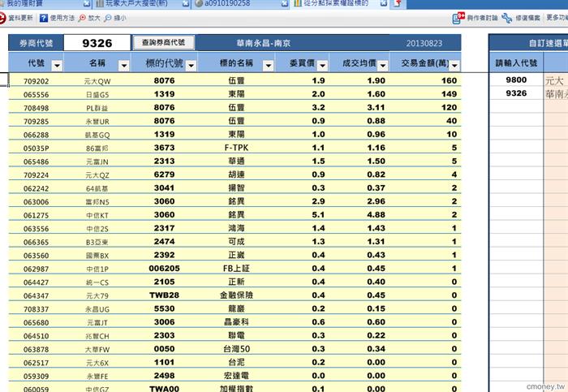Screen dimensions: 568x392
Task: Select warrant code 708498
Action: pyautogui.click(x=36, y=108)
